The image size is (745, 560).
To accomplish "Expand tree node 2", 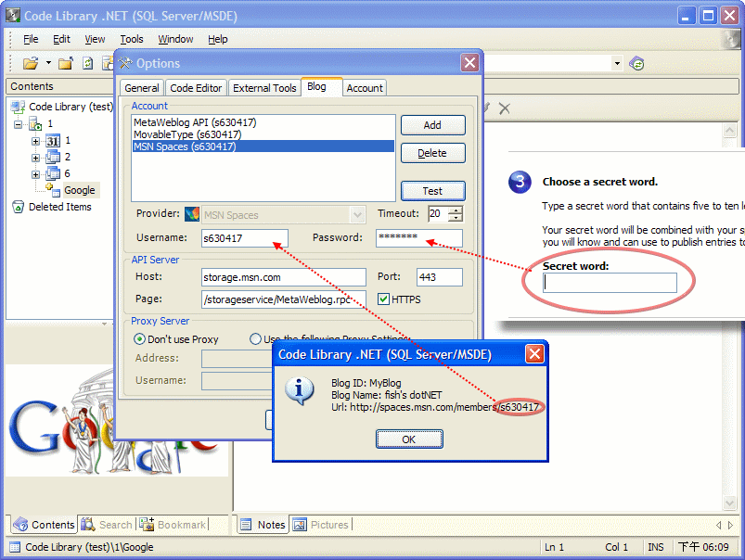I will point(35,158).
